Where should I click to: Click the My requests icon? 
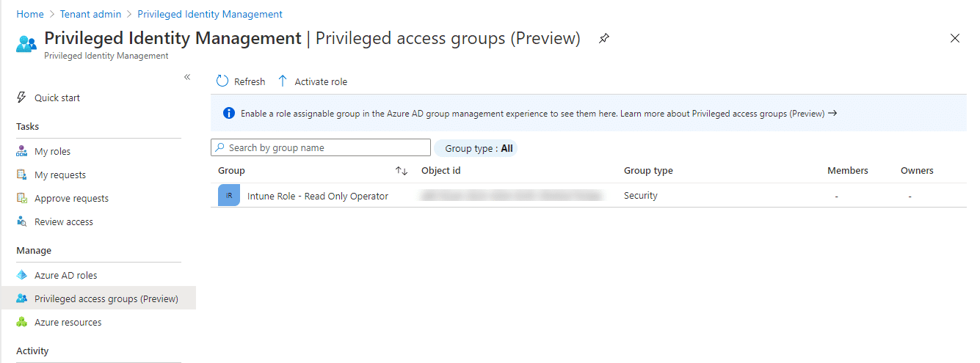click(x=21, y=175)
